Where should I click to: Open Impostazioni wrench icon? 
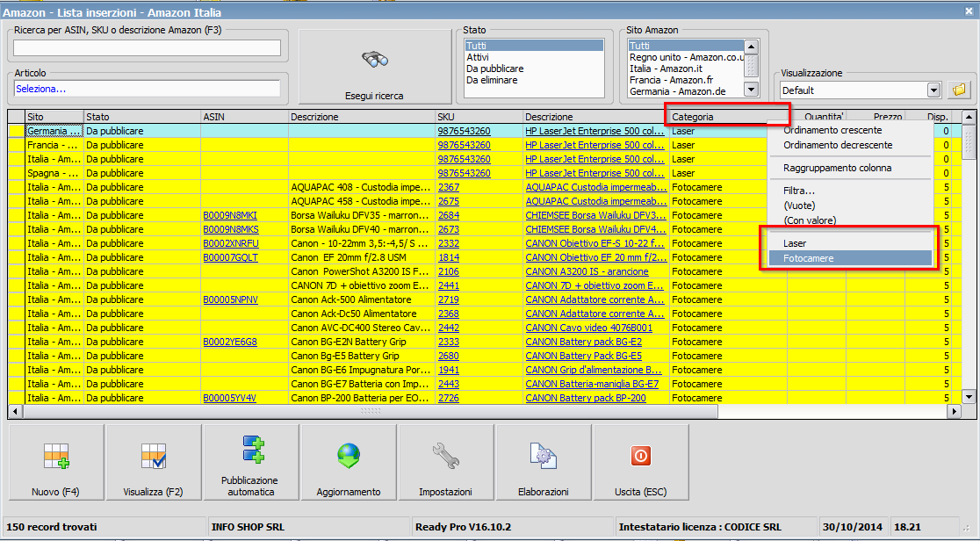pos(445,457)
